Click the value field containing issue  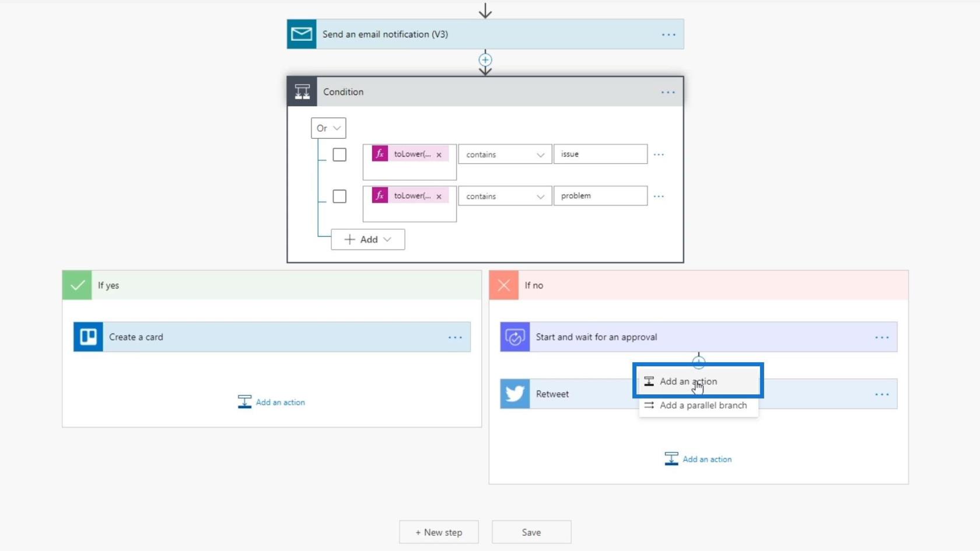coord(600,154)
